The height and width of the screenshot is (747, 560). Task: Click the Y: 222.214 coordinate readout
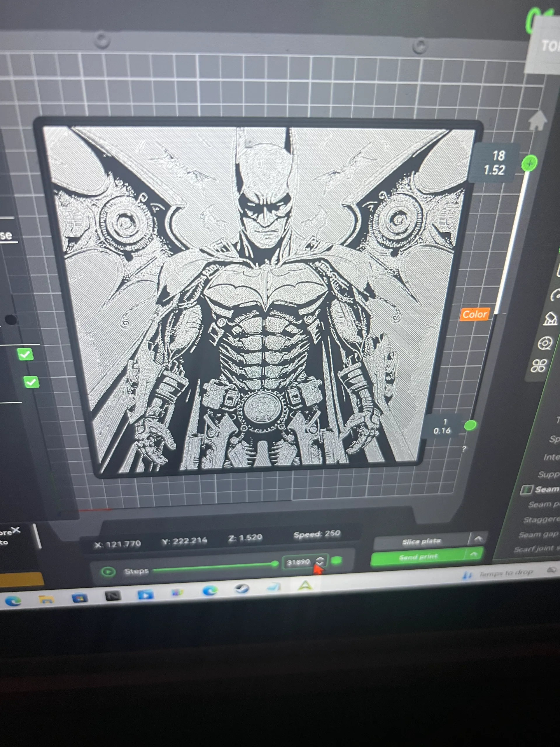184,541
